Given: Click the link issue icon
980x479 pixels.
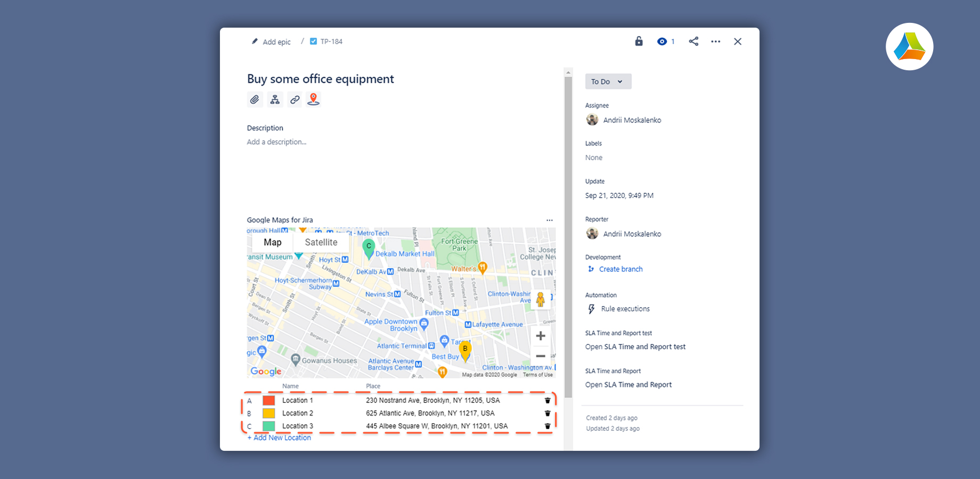Looking at the screenshot, I should [x=295, y=100].
